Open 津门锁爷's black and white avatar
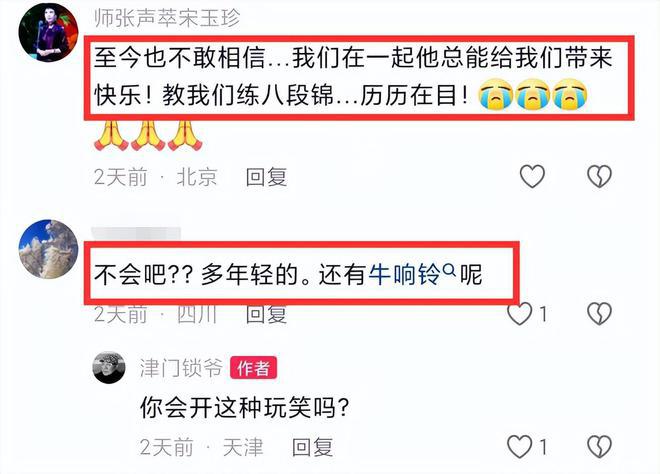 tap(109, 367)
